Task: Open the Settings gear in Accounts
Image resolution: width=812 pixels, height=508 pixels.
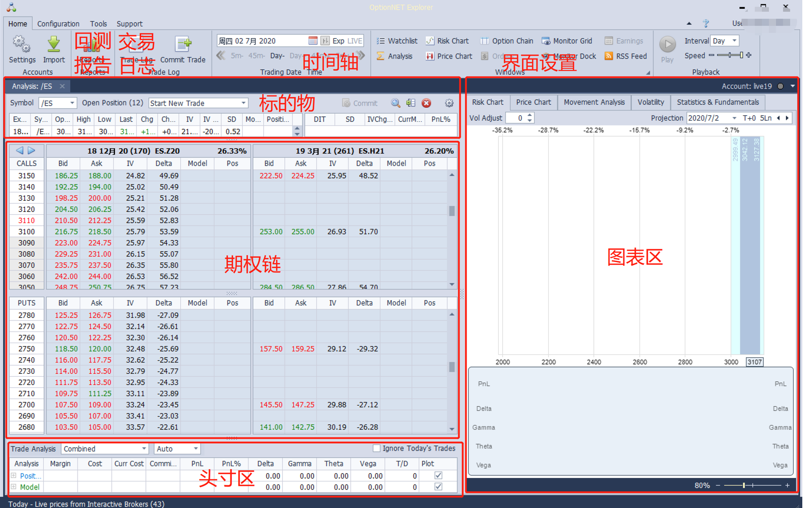Action: [x=22, y=49]
